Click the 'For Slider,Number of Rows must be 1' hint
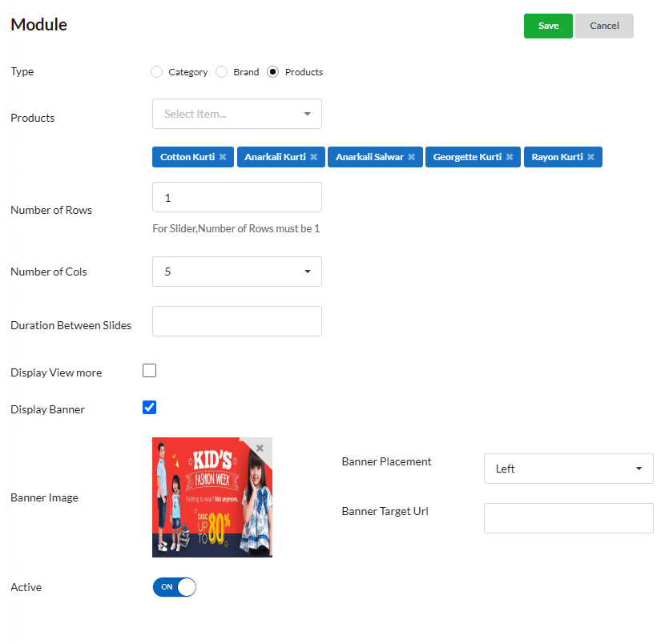The height and width of the screenshot is (644, 665). (236, 228)
